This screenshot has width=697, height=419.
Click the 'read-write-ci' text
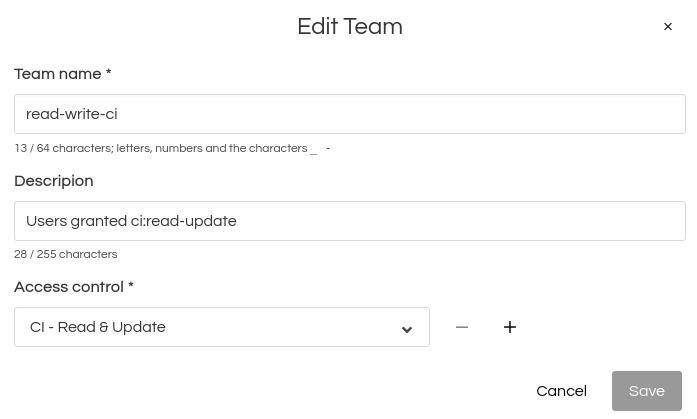coord(72,114)
